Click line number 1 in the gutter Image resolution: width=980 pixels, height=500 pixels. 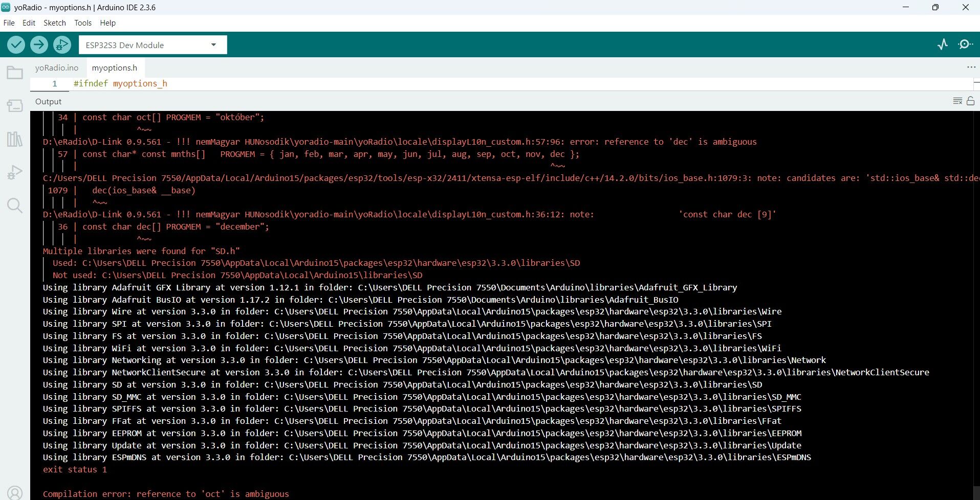click(54, 83)
